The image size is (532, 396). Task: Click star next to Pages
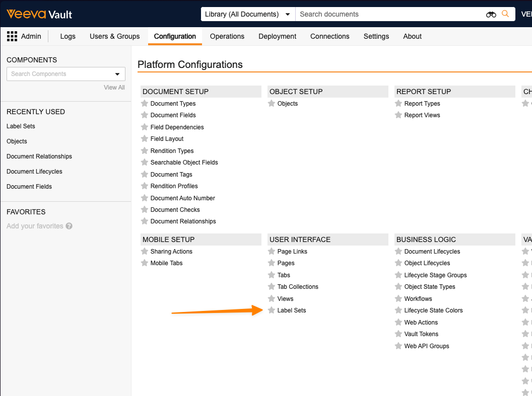click(272, 263)
